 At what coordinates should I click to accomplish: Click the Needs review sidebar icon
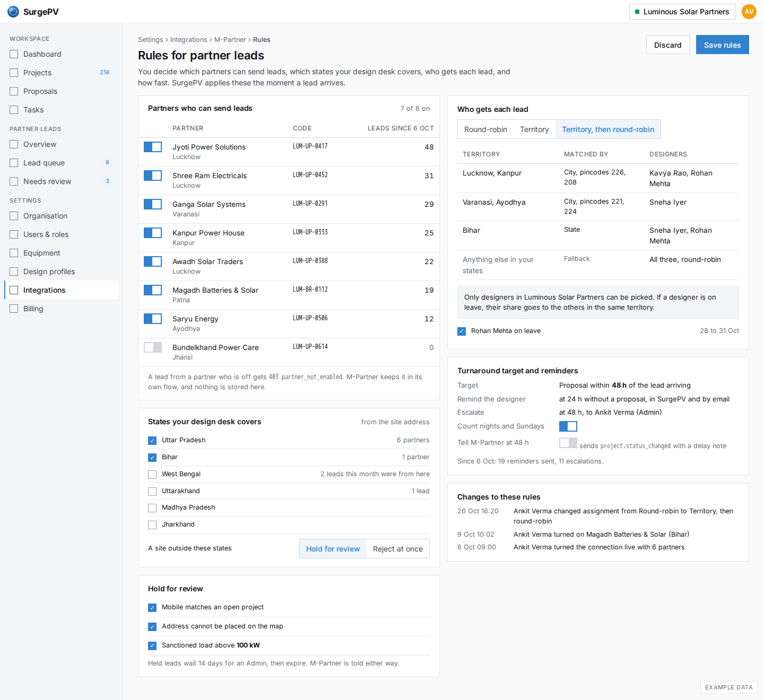(x=14, y=181)
